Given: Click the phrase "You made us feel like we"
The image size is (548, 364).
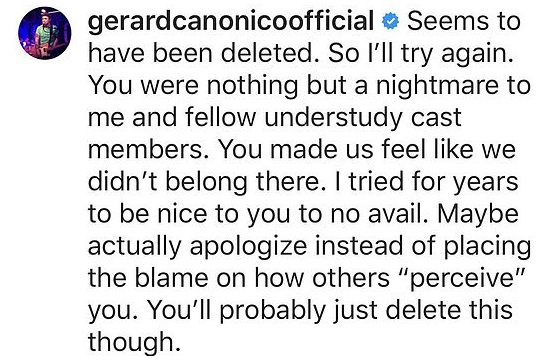Looking at the screenshot, I should [367, 149].
